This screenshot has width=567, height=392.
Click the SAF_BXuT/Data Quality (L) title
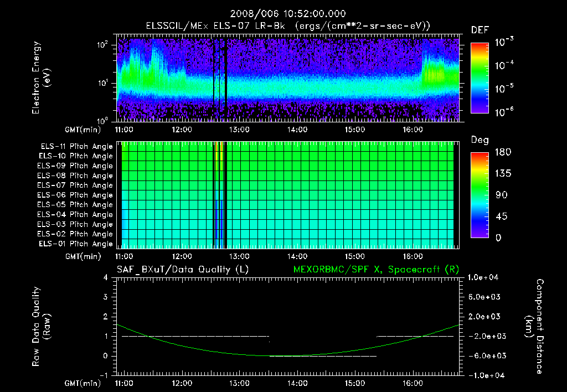click(x=183, y=270)
